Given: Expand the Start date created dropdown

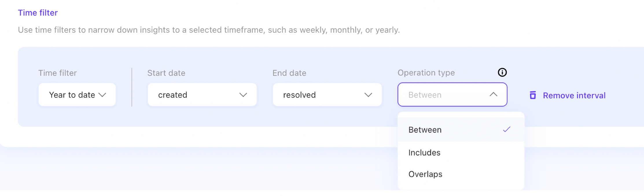Looking at the screenshot, I should click(202, 95).
